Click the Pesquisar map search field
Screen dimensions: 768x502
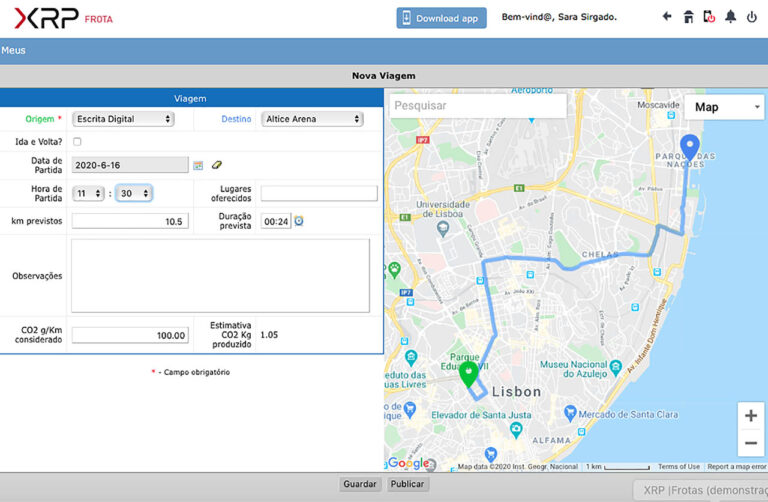(x=478, y=105)
